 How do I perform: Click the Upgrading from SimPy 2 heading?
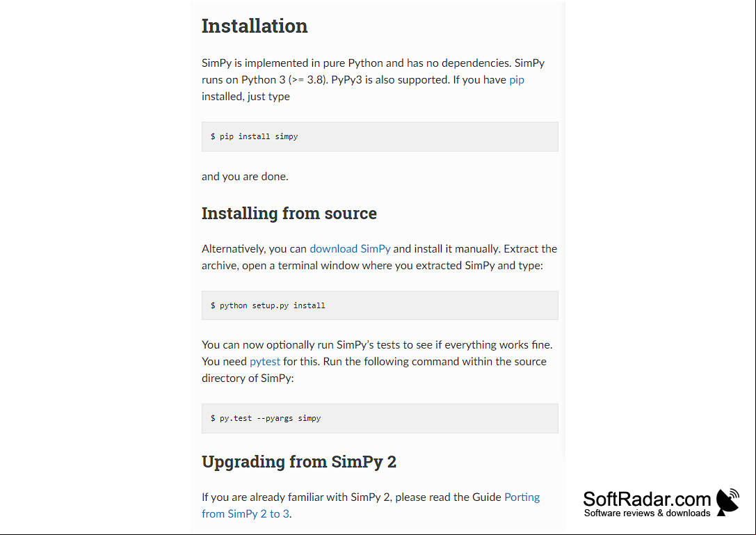(x=299, y=462)
